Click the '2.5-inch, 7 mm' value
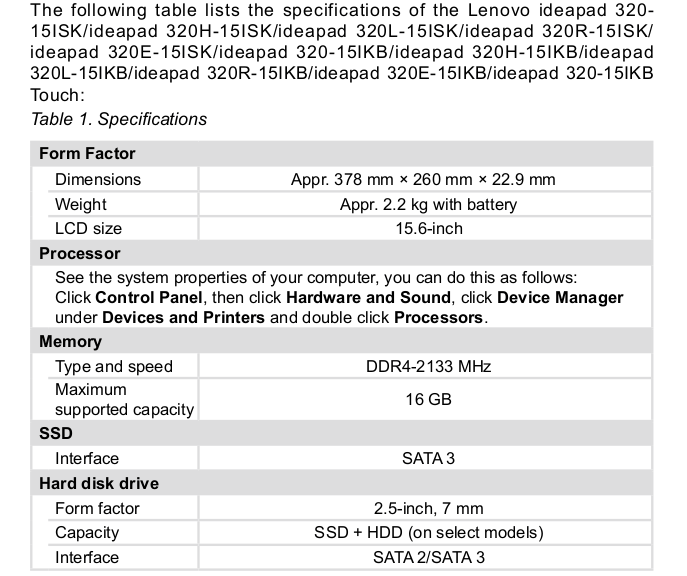Screen dimensions: 687x576 click(x=428, y=509)
